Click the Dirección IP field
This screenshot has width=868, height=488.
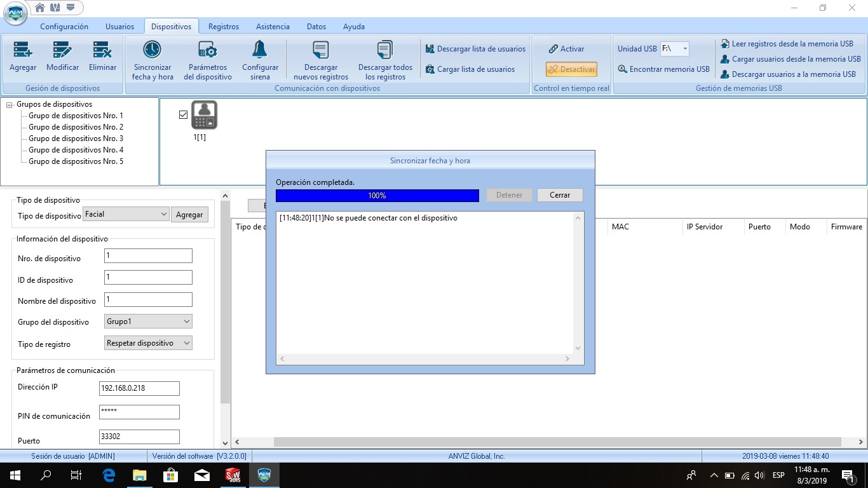(139, 388)
